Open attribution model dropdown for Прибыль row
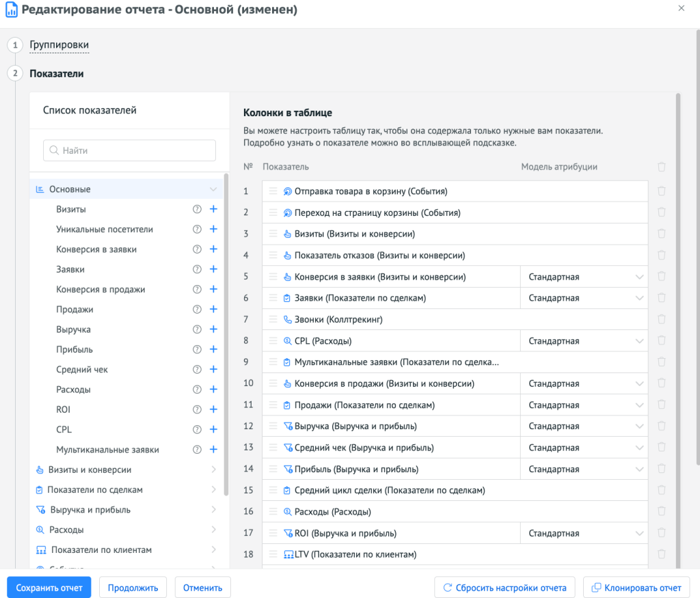The width and height of the screenshot is (700, 598). point(585,470)
